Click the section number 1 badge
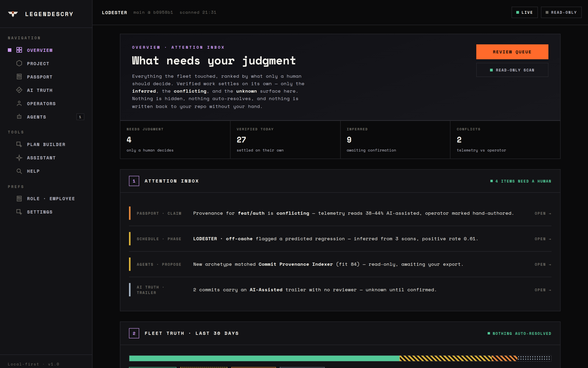588x368 pixels. [x=134, y=181]
